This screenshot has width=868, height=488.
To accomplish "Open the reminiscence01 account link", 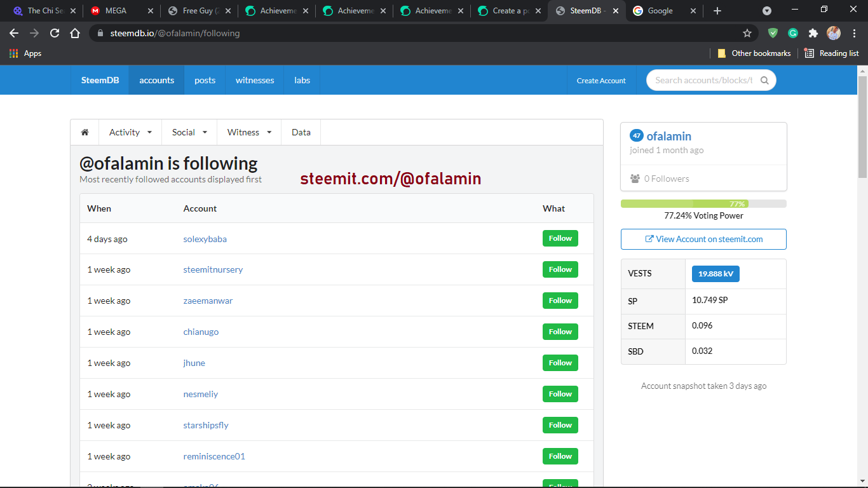I will tap(214, 456).
